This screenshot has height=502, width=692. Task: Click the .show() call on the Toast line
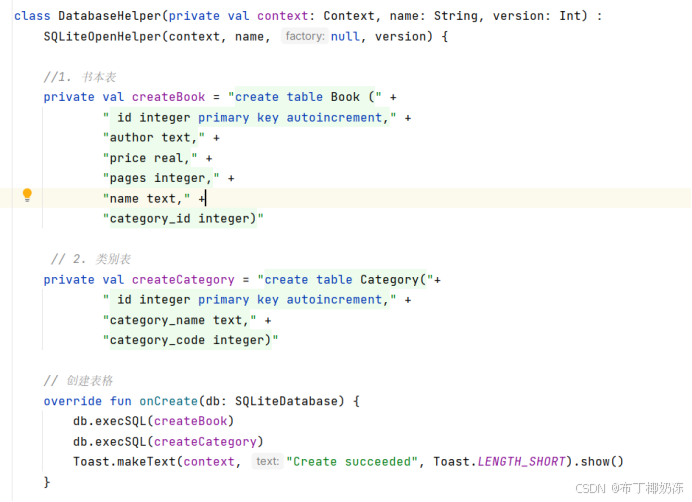598,462
